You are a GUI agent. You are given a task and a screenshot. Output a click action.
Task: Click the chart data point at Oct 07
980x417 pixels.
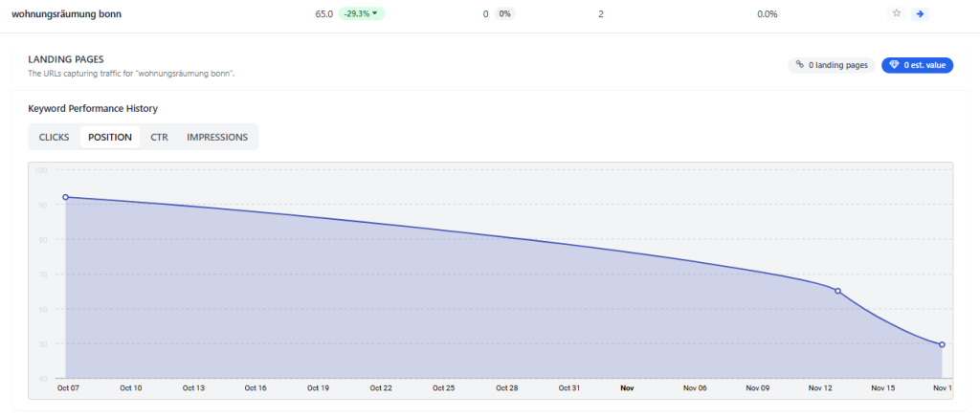pos(65,197)
